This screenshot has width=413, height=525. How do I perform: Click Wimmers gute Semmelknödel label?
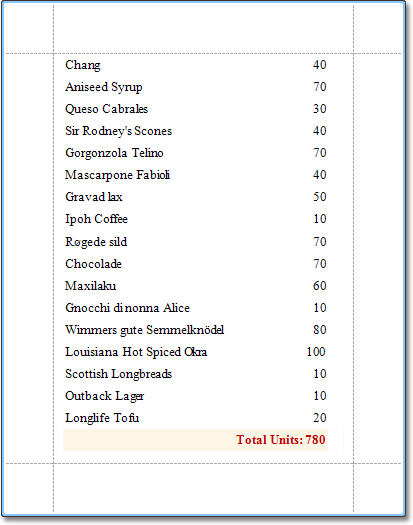click(x=144, y=330)
